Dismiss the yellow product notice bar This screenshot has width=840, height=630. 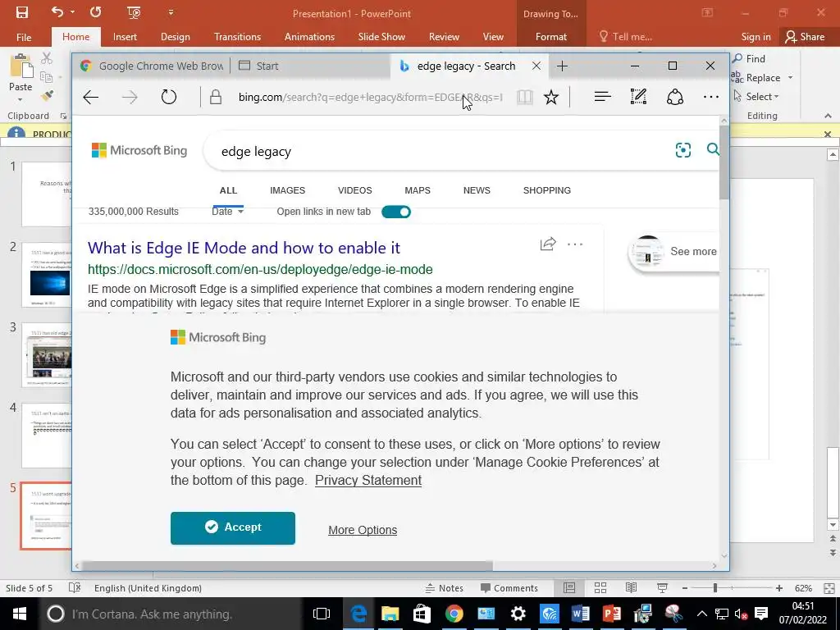828,134
